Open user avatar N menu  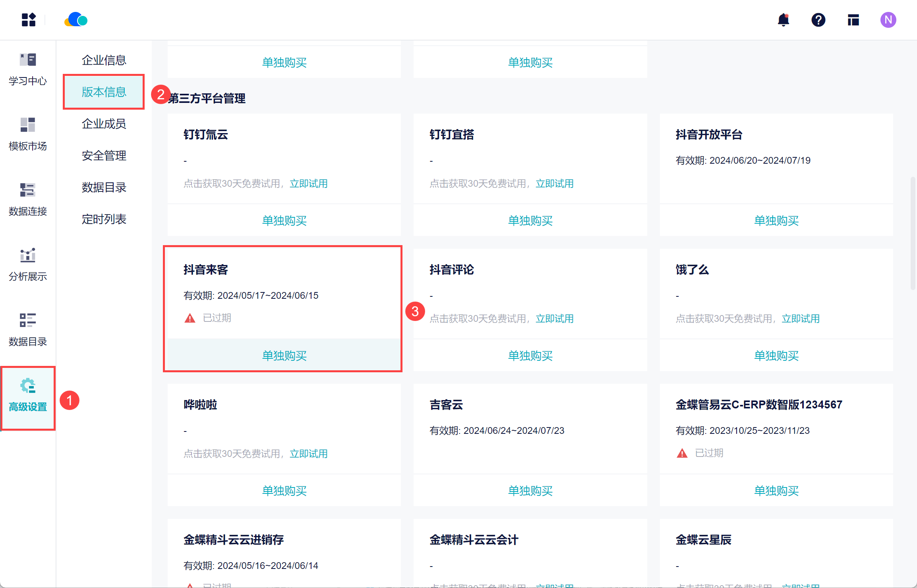(x=888, y=20)
